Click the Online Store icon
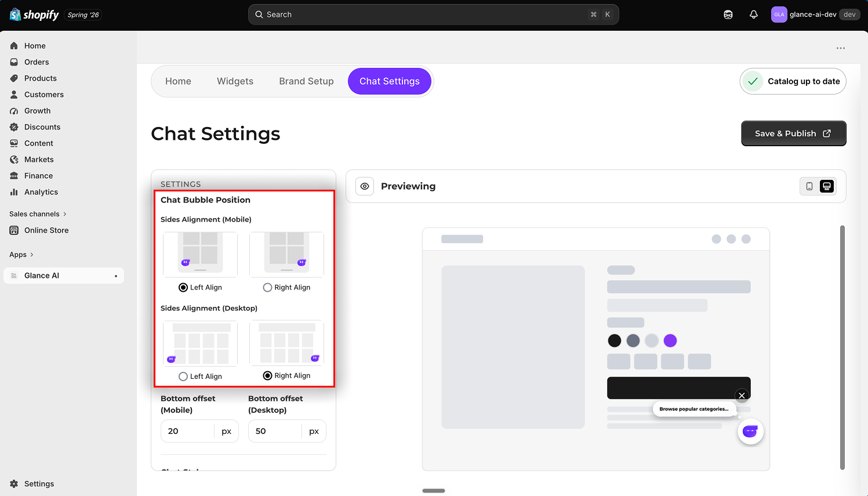The width and height of the screenshot is (868, 496). [14, 230]
